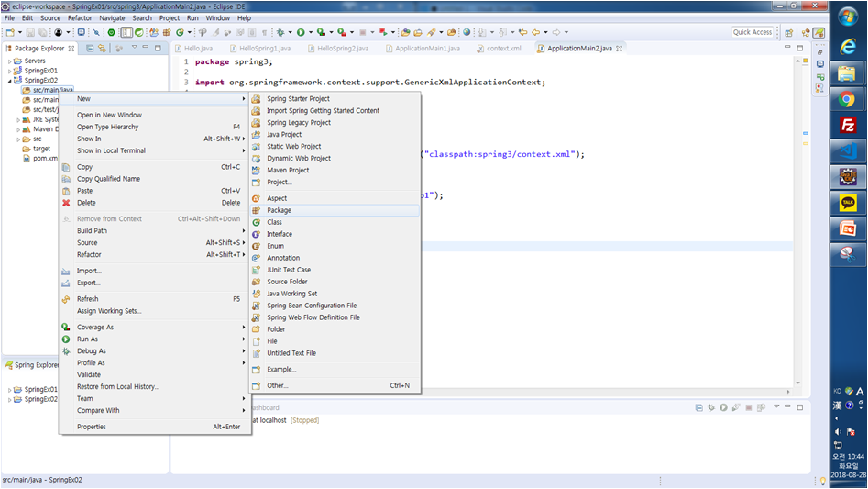Click the green Run toolbar button

[x=301, y=32]
